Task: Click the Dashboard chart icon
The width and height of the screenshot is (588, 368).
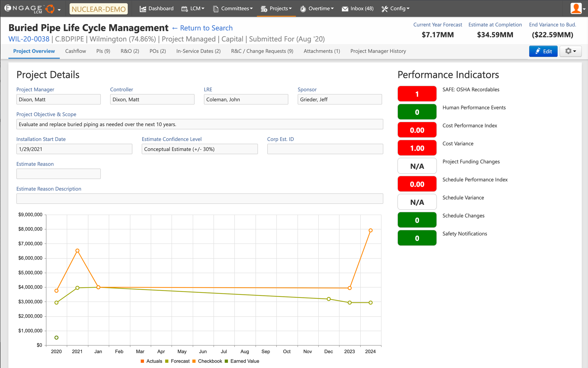Action: (143, 9)
